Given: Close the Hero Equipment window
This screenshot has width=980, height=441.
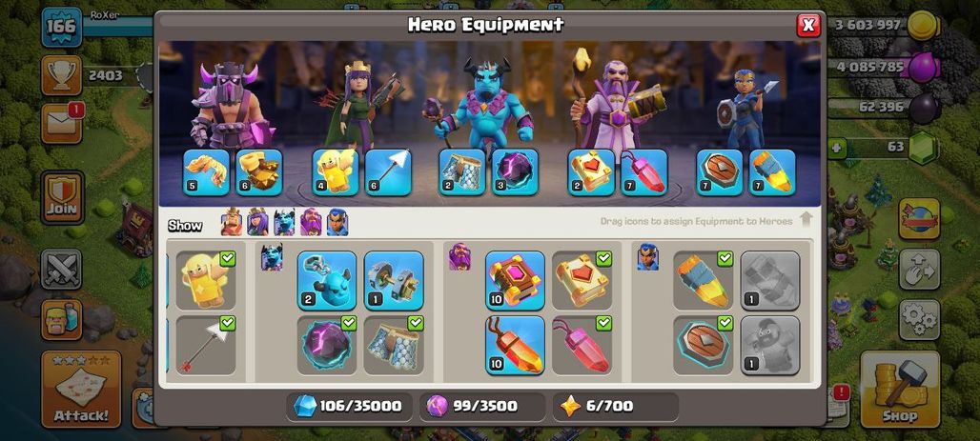Looking at the screenshot, I should pyautogui.click(x=808, y=25).
